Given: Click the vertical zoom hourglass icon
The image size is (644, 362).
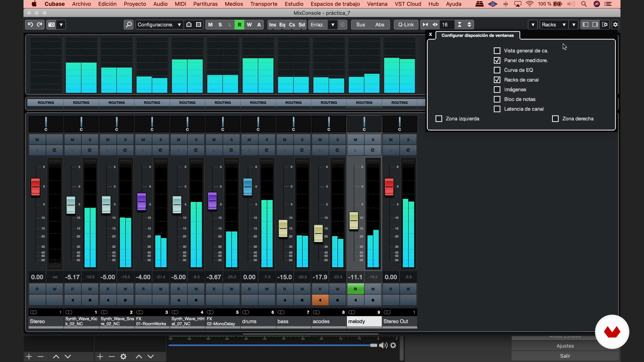Looking at the screenshot, I should coord(460,24).
